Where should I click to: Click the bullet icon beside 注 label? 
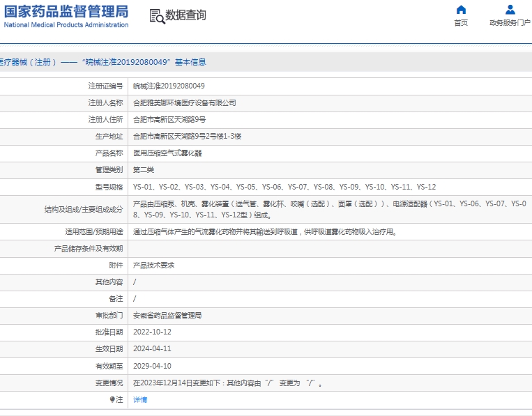pyautogui.click(x=112, y=400)
